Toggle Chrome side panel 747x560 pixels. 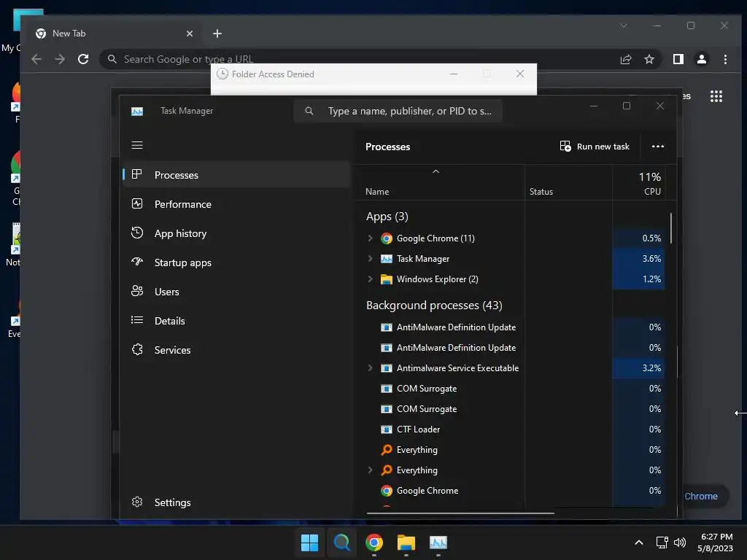pos(678,59)
